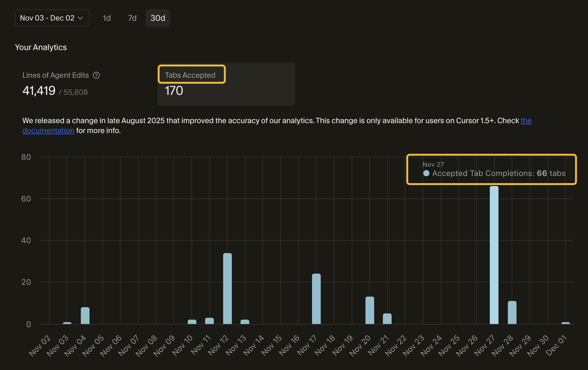Open the documentation link
This screenshot has width=588, height=370.
[48, 130]
